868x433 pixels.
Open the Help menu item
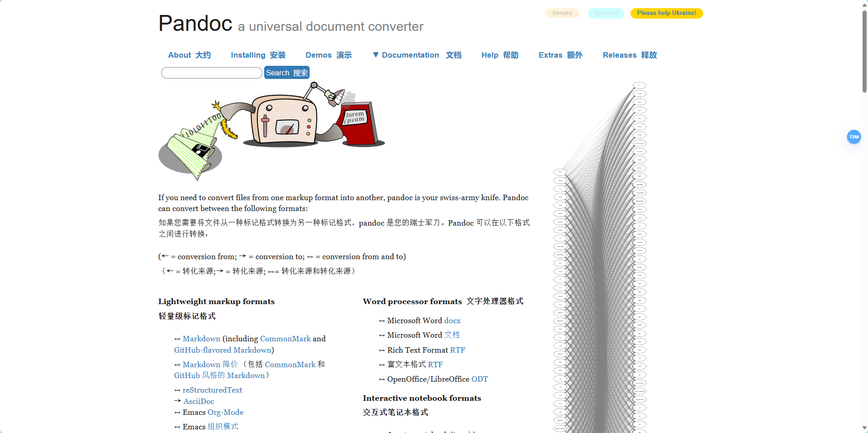point(500,55)
